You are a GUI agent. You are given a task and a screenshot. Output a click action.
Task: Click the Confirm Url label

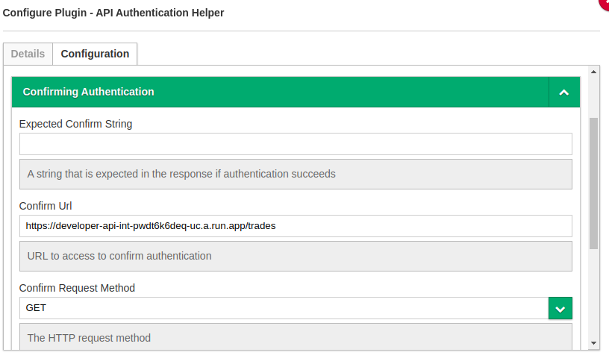click(46, 206)
